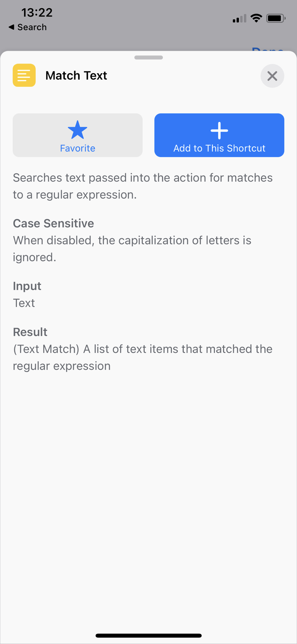Tap the 13:22 clock in status bar
The width and height of the screenshot is (297, 644).
pyautogui.click(x=37, y=12)
